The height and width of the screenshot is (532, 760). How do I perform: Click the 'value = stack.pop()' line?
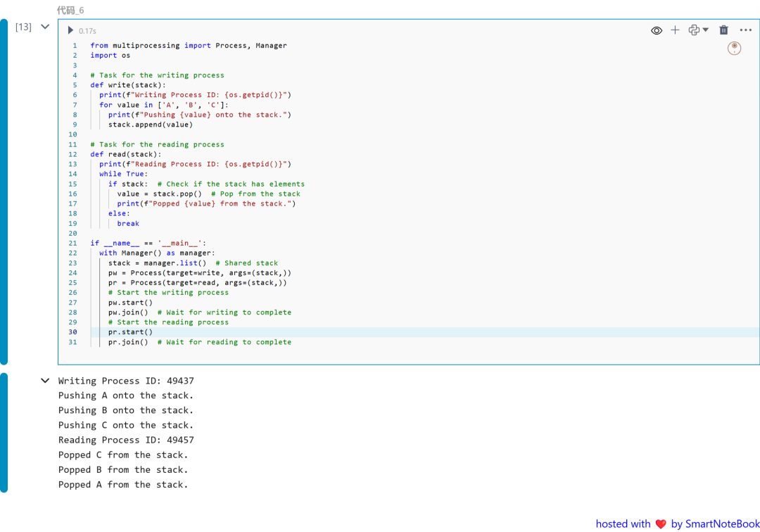tap(208, 194)
